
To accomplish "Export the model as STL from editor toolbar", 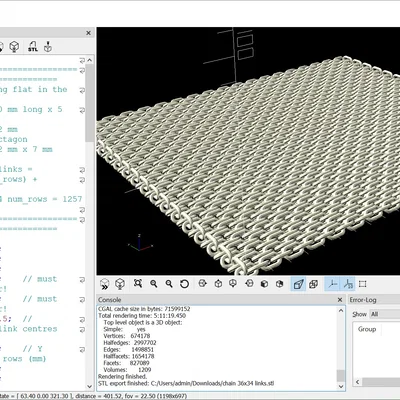I will point(33,46).
